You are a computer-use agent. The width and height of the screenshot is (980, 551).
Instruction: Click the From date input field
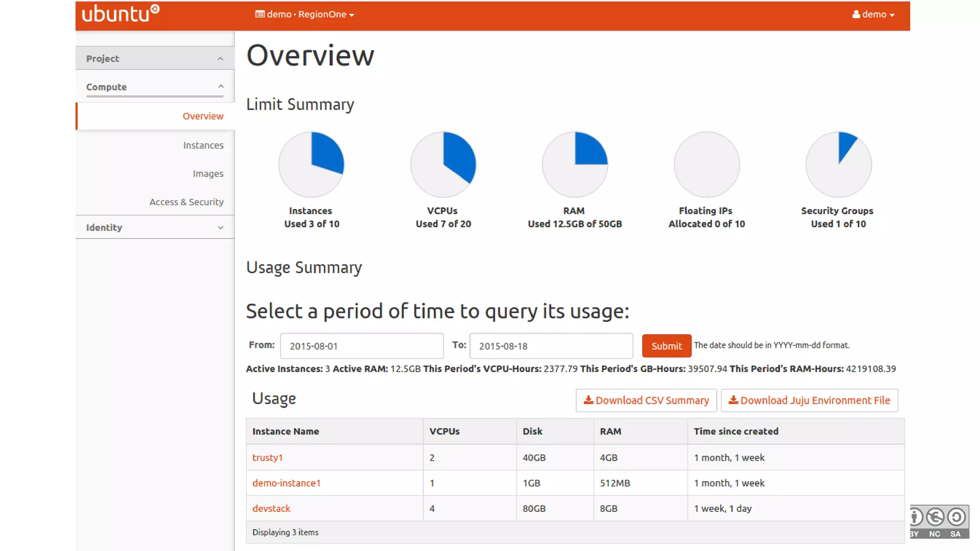[x=362, y=346]
